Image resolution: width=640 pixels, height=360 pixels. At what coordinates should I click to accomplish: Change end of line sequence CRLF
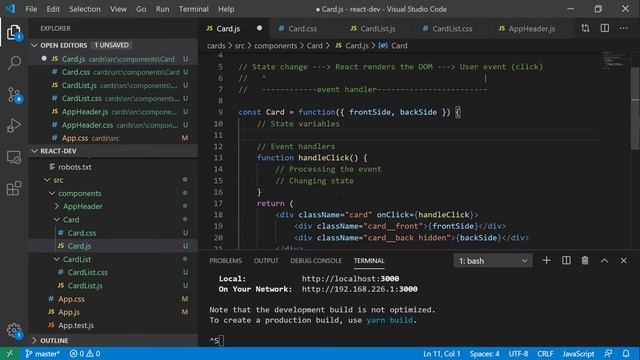click(x=545, y=353)
